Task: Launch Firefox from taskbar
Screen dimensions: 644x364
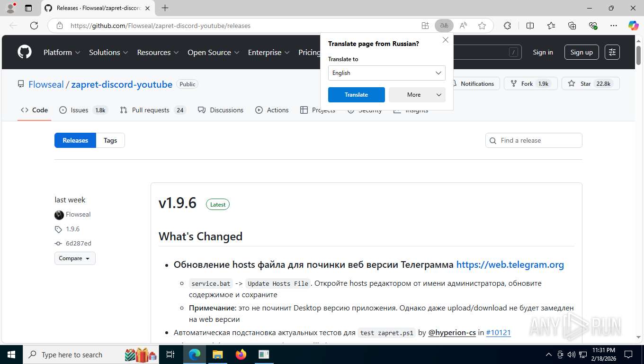Action: tap(241, 355)
